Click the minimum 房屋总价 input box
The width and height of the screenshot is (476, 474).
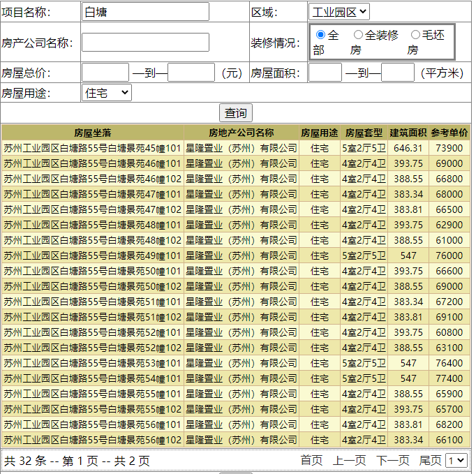pyautogui.click(x=105, y=73)
